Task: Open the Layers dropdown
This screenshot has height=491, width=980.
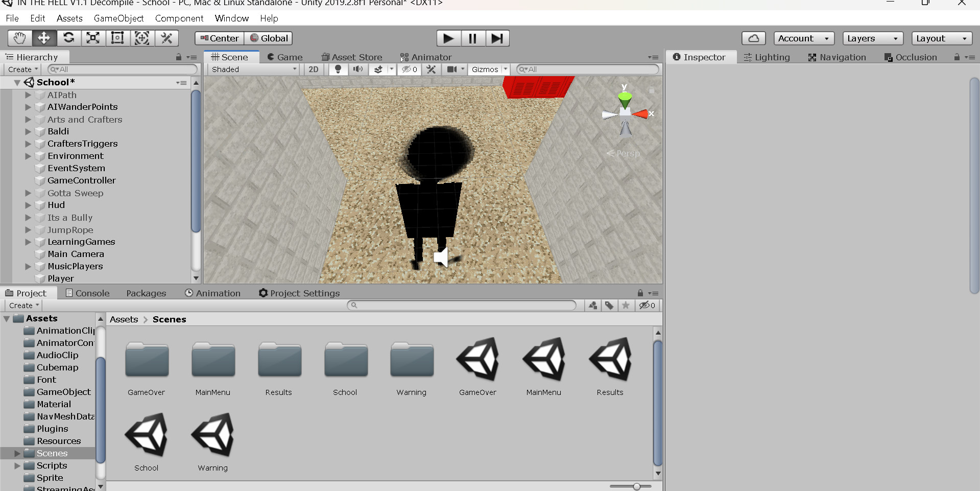Action: [x=872, y=38]
